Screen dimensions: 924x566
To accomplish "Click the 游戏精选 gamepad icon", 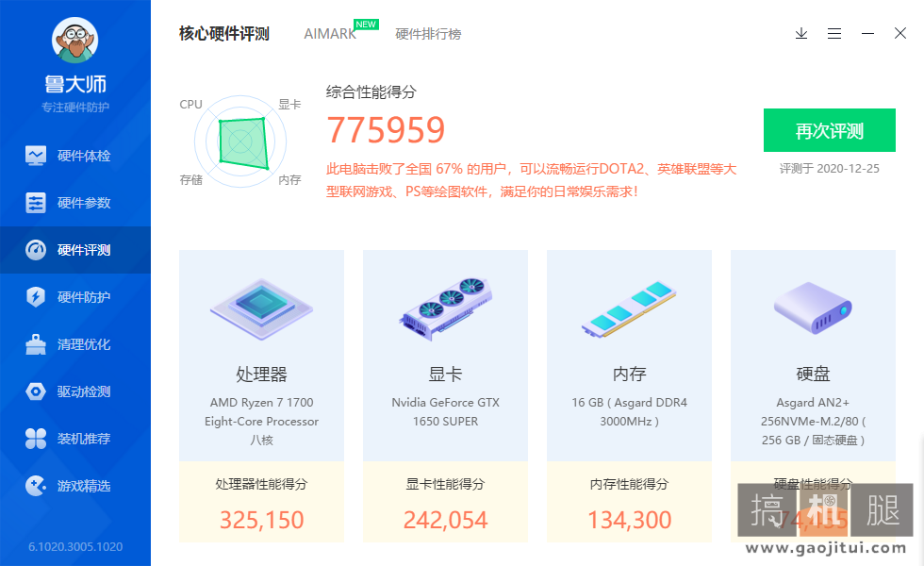I will [36, 486].
